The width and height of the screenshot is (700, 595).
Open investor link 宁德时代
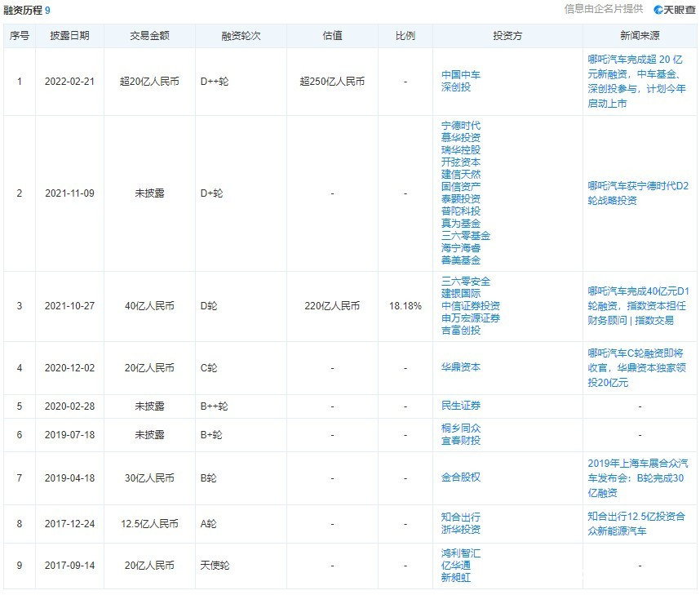click(x=461, y=126)
